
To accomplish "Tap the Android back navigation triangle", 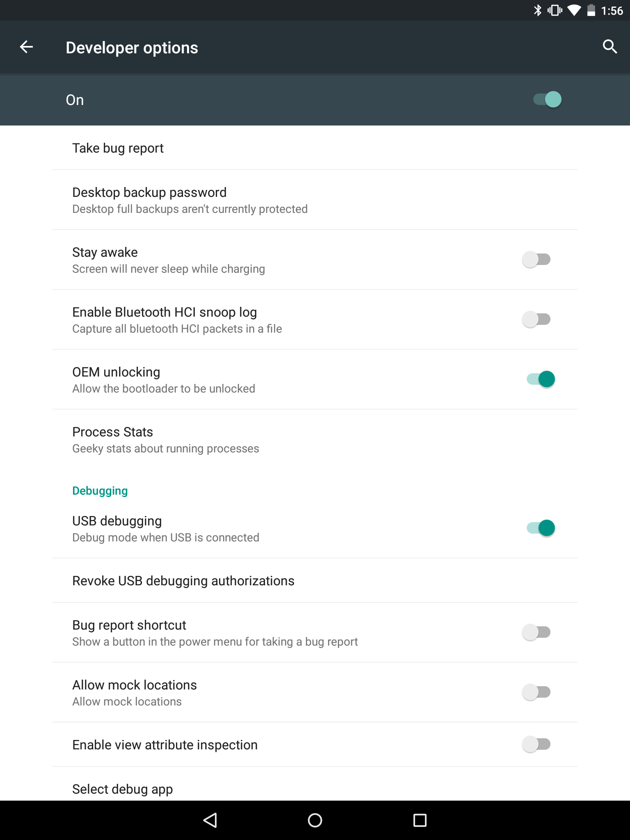I will click(210, 820).
